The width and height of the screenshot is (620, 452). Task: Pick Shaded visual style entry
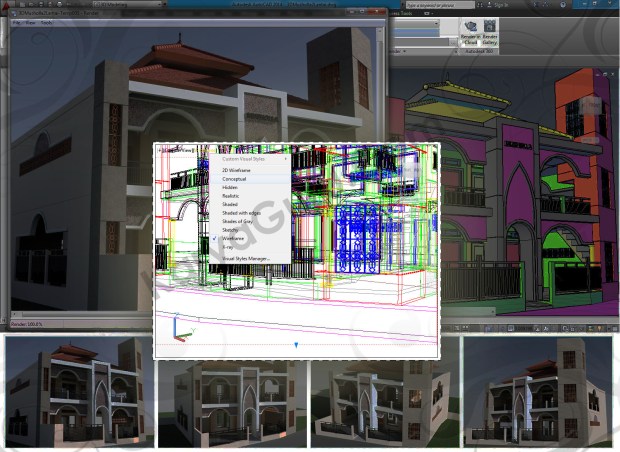tap(250, 204)
